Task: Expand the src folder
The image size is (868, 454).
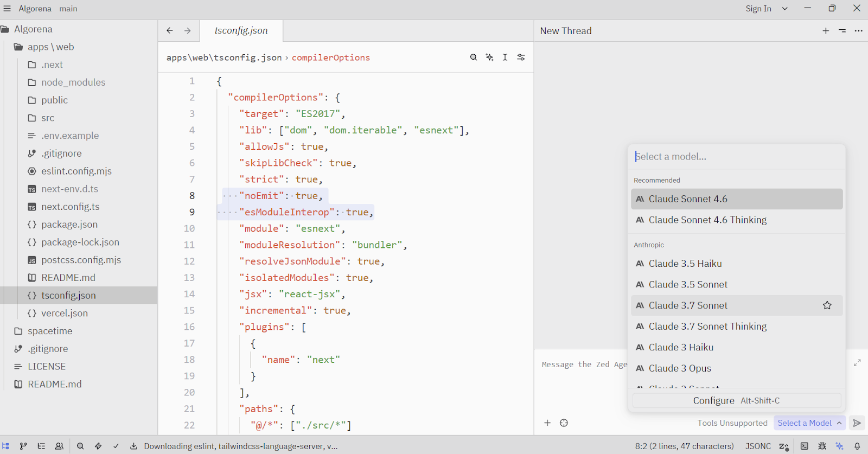Action: click(x=48, y=118)
